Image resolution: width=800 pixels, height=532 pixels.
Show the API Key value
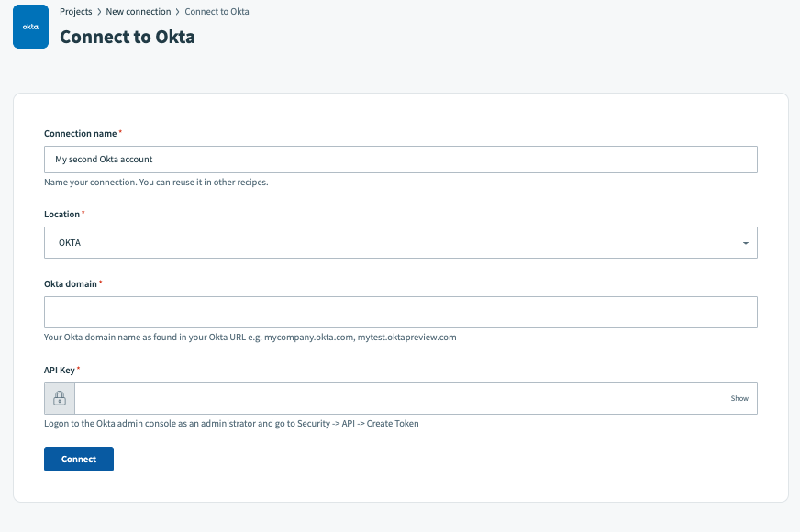(x=739, y=398)
